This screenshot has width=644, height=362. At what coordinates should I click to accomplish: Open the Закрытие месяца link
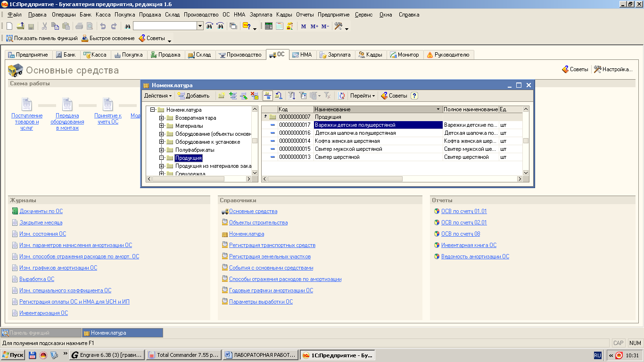click(x=41, y=222)
